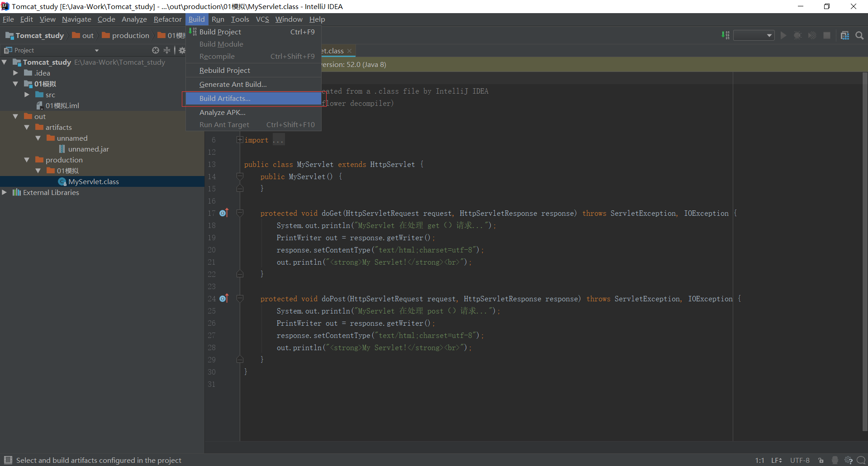
Task: Click the doPost override gutter icon
Action: click(x=224, y=299)
